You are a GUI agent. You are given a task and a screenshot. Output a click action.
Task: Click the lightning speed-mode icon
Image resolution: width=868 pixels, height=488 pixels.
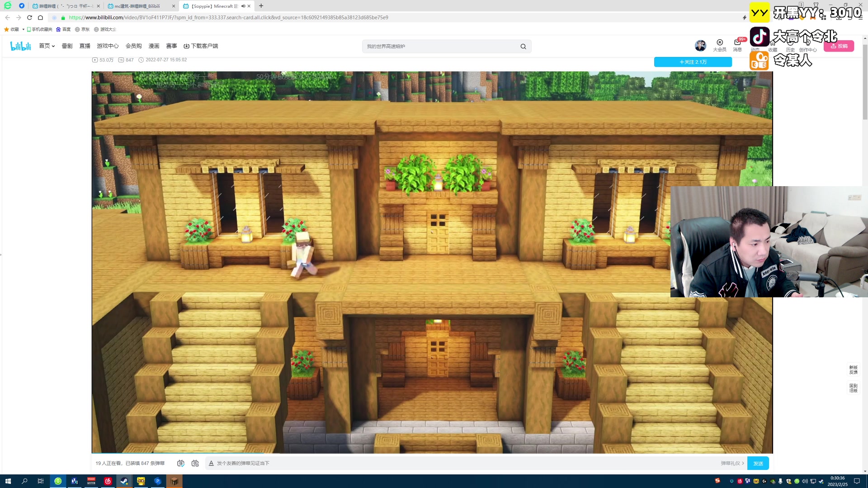point(744,18)
